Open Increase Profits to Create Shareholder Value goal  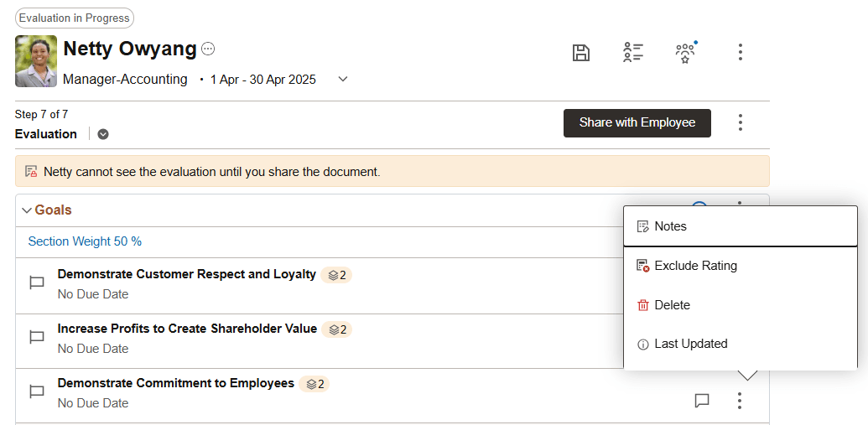point(187,329)
